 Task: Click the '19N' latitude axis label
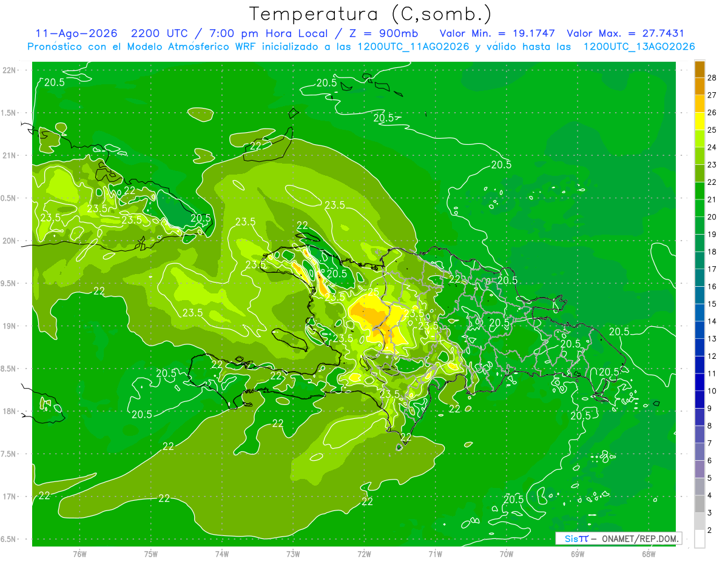[x=10, y=326]
